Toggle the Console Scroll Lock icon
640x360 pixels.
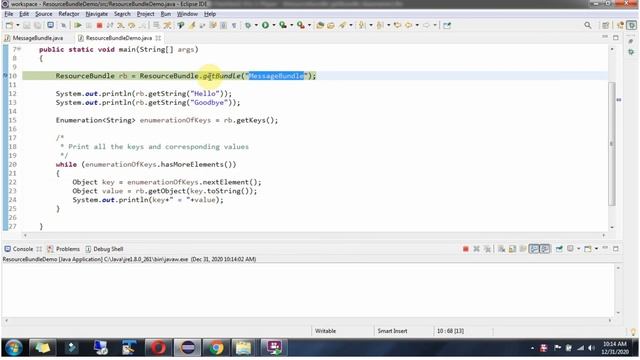pyautogui.click(x=512, y=249)
